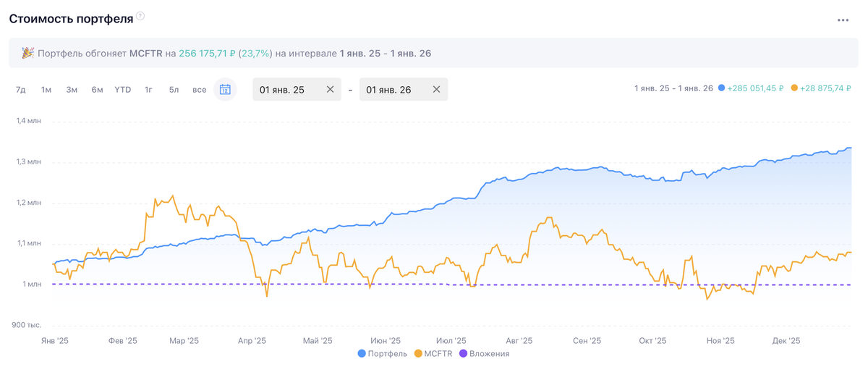Click the help question mark icon
The width and height of the screenshot is (868, 367).
click(140, 16)
